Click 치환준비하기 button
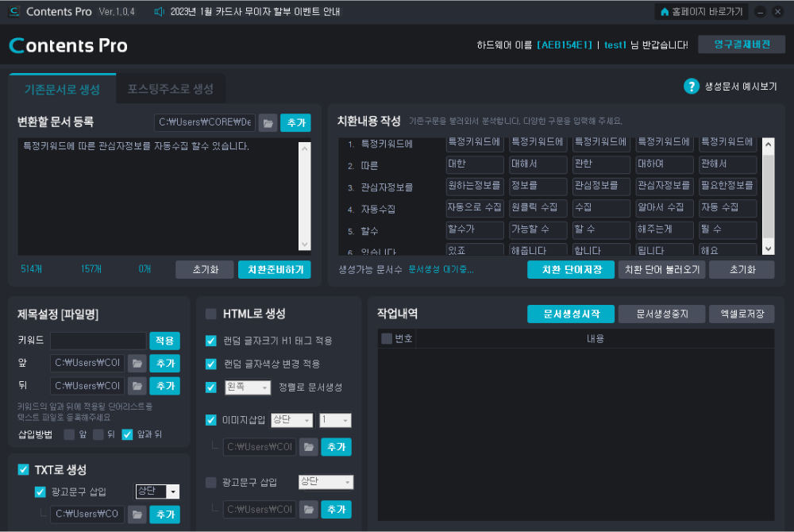Viewport: 794px width, 532px height. pyautogui.click(x=275, y=269)
